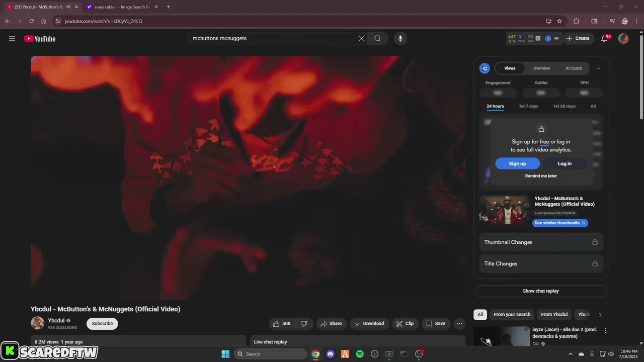
Task: Open the AI Coach tab
Action: 574,68
